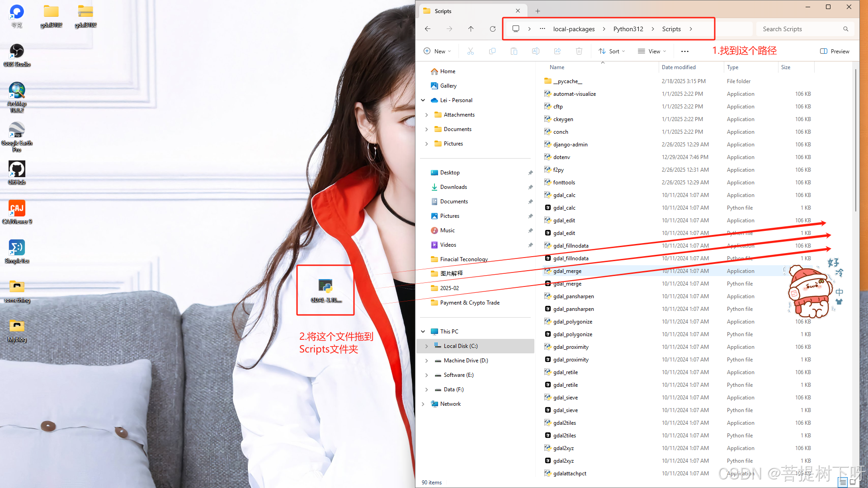The image size is (868, 488).
Task: Launch OBS Studio from the desktop
Action: [x=17, y=51]
